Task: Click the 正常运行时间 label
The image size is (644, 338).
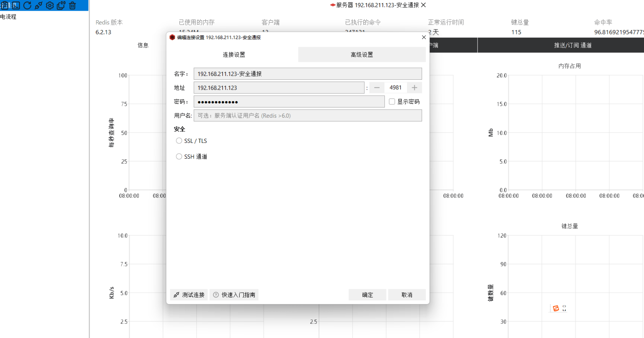Action: [x=446, y=22]
